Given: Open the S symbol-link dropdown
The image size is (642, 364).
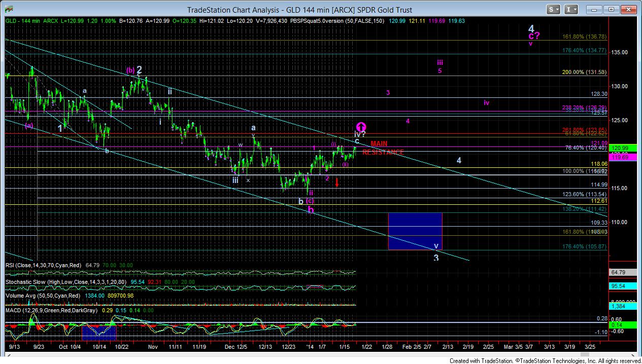Looking at the screenshot, I should (x=553, y=9).
